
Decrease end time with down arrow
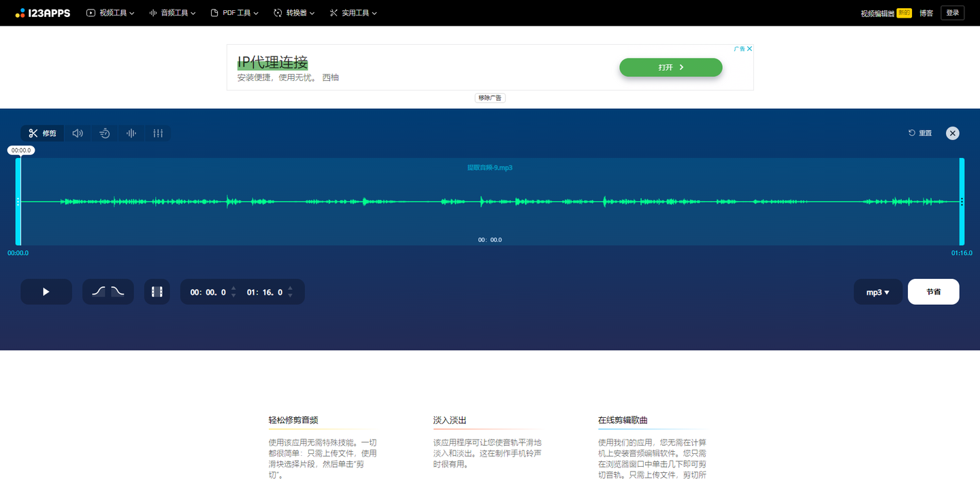[291, 296]
